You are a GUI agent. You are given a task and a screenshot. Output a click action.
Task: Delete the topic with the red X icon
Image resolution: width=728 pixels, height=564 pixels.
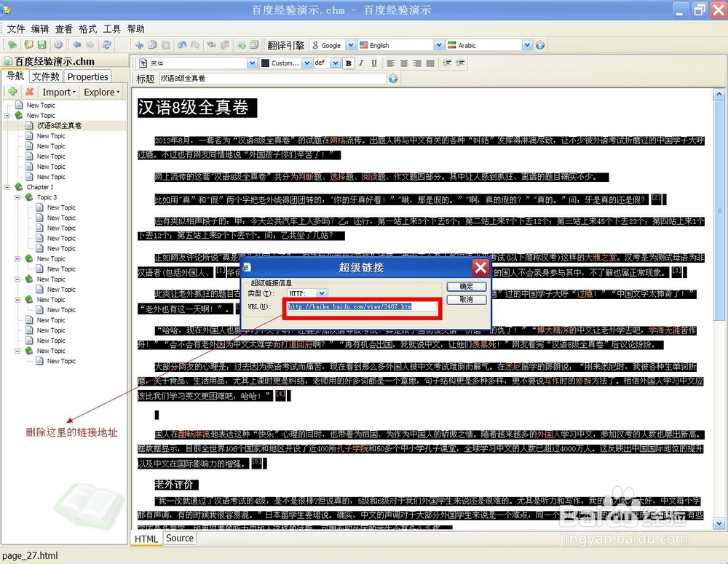(30, 92)
